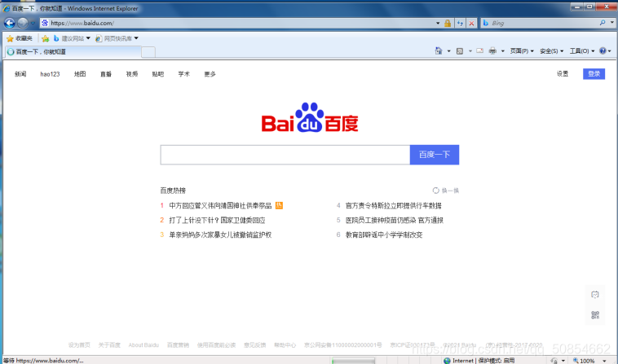Open the 设置 settings link

click(x=563, y=74)
